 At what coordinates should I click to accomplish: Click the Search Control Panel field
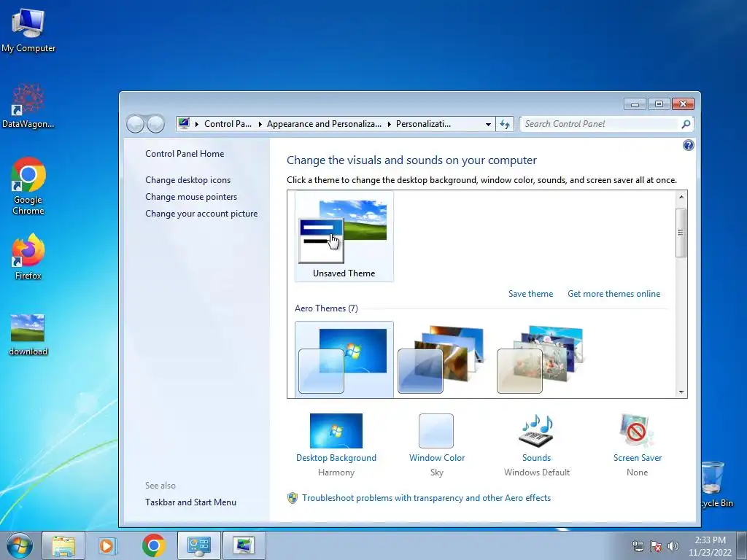tap(600, 124)
